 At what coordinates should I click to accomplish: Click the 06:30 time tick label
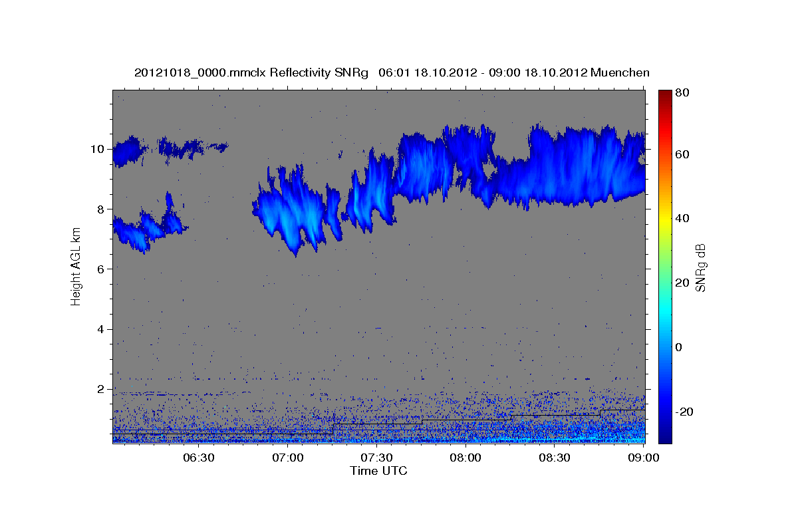click(198, 458)
